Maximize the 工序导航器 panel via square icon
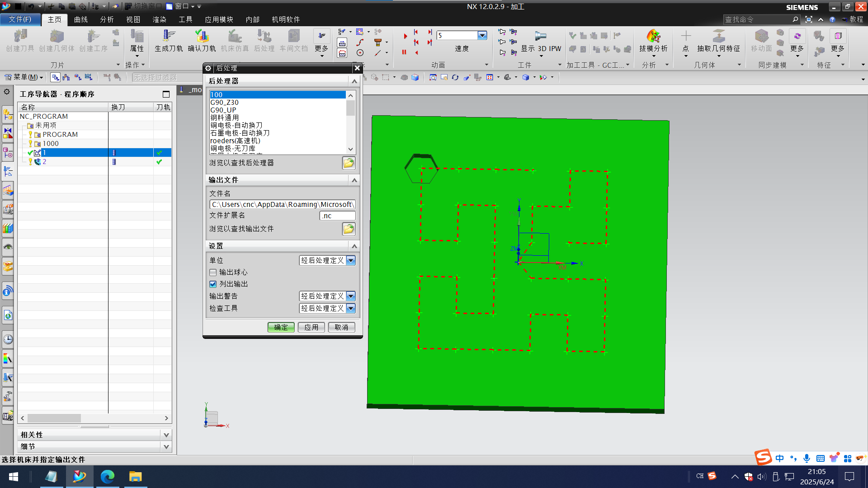Image resolution: width=868 pixels, height=488 pixels. [x=166, y=94]
